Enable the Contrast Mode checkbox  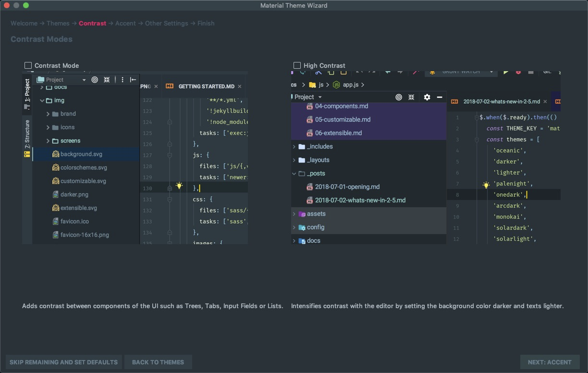(x=28, y=65)
